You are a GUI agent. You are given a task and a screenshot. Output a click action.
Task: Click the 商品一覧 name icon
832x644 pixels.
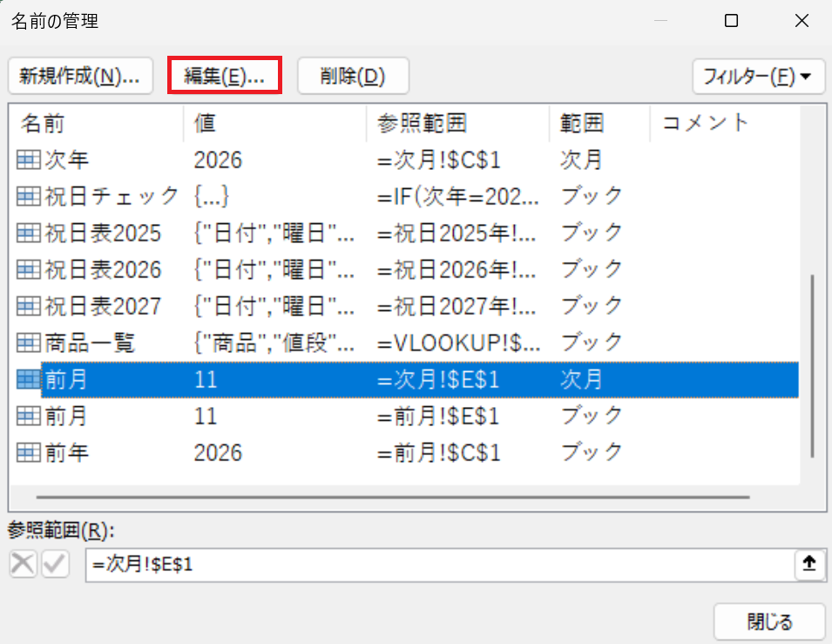(x=29, y=342)
